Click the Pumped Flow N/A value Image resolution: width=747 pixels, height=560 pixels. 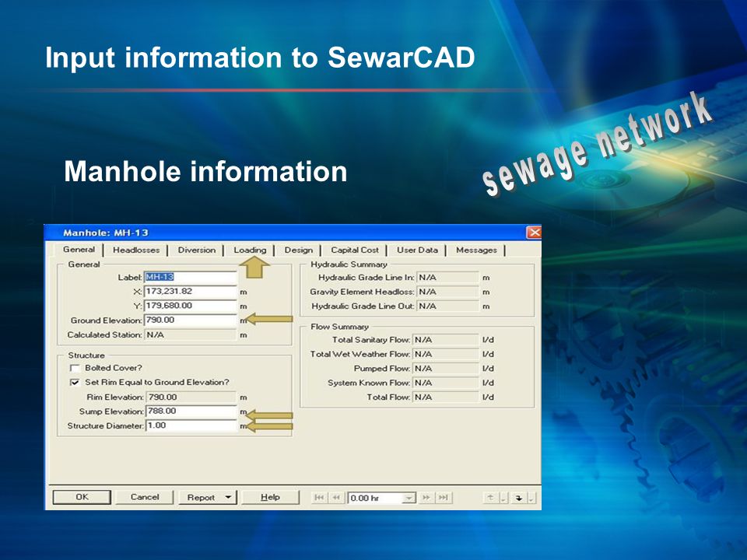[x=445, y=368]
